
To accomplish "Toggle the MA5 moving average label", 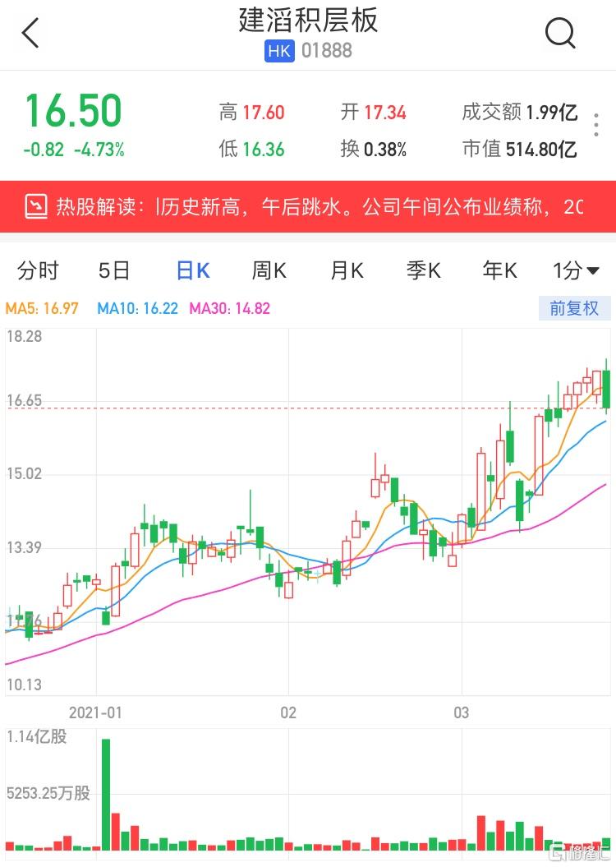I will click(43, 309).
